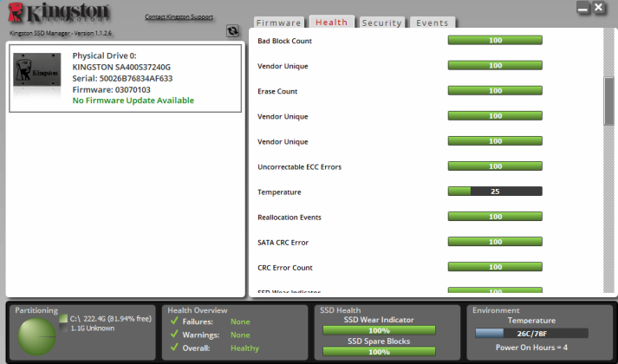Open the Security tab
This screenshot has height=364, width=618.
pos(381,23)
